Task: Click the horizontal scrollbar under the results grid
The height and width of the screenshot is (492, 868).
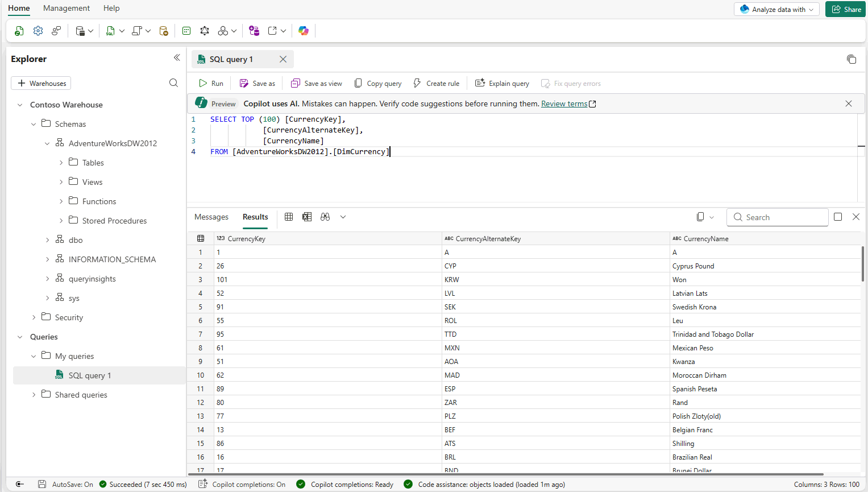Action: click(506, 474)
